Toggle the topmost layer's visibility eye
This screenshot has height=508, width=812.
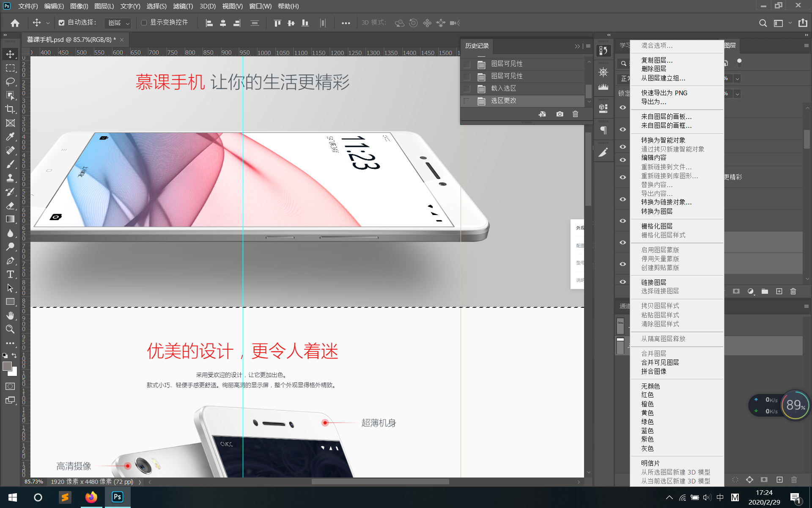pyautogui.click(x=623, y=108)
